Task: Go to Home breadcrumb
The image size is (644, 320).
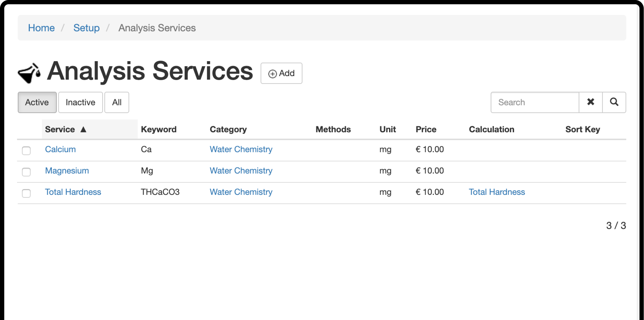Action: (x=41, y=28)
